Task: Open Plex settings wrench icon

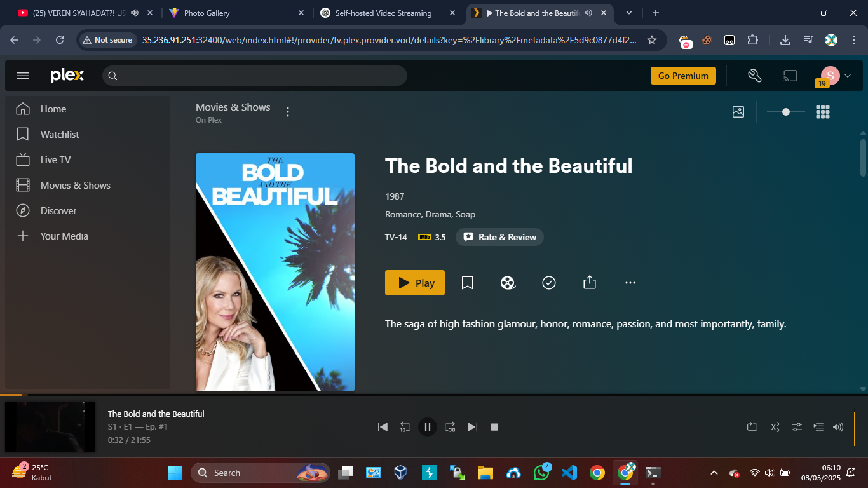Action: pos(755,76)
